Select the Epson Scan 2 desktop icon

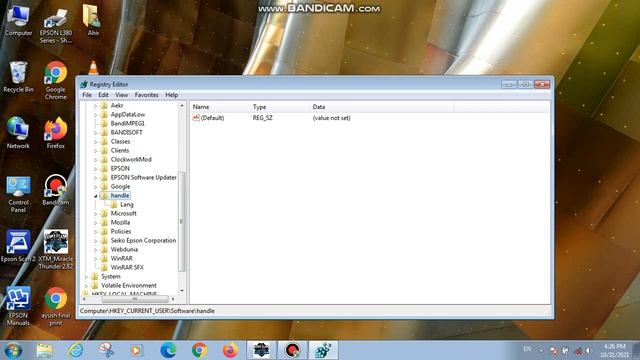[x=18, y=246]
